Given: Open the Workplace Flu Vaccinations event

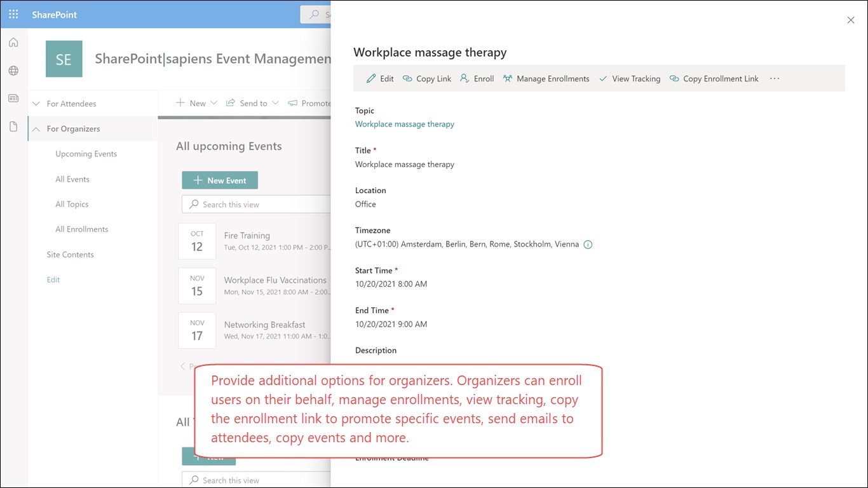Looking at the screenshot, I should (x=275, y=280).
